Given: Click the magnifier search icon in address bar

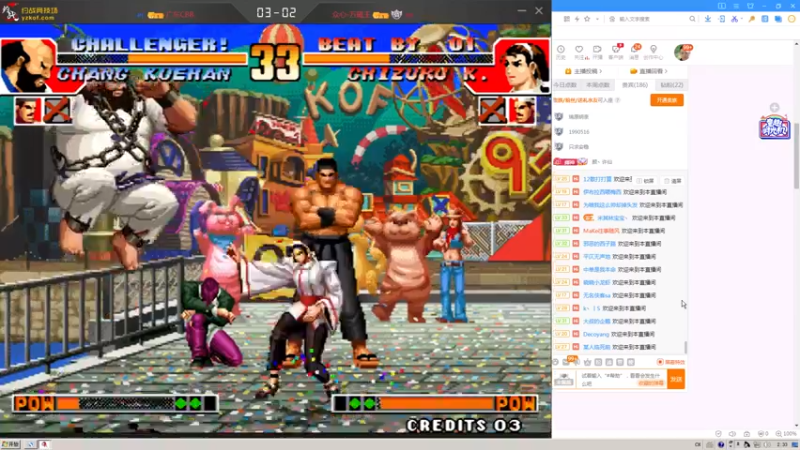Looking at the screenshot, I should pyautogui.click(x=692, y=19).
